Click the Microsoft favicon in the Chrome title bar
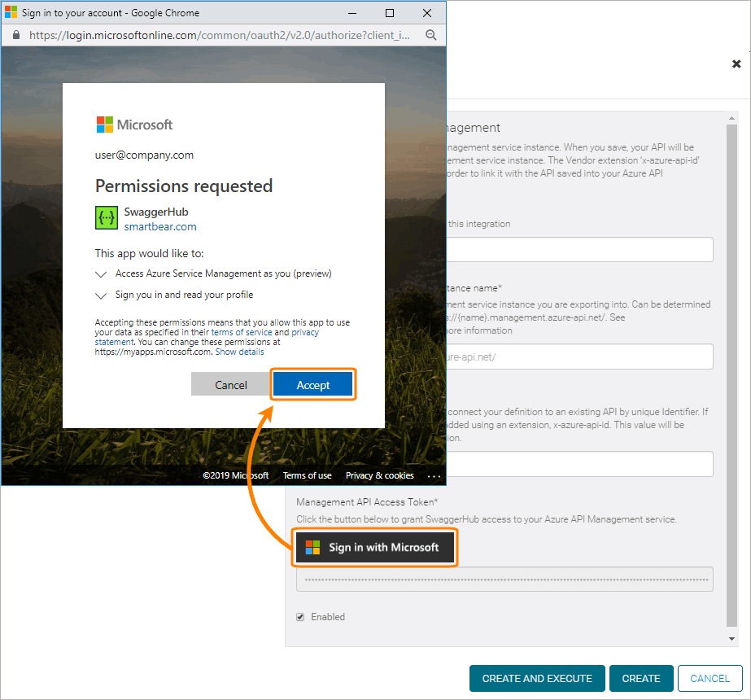Screen dimensions: 751x700 pos(11,12)
